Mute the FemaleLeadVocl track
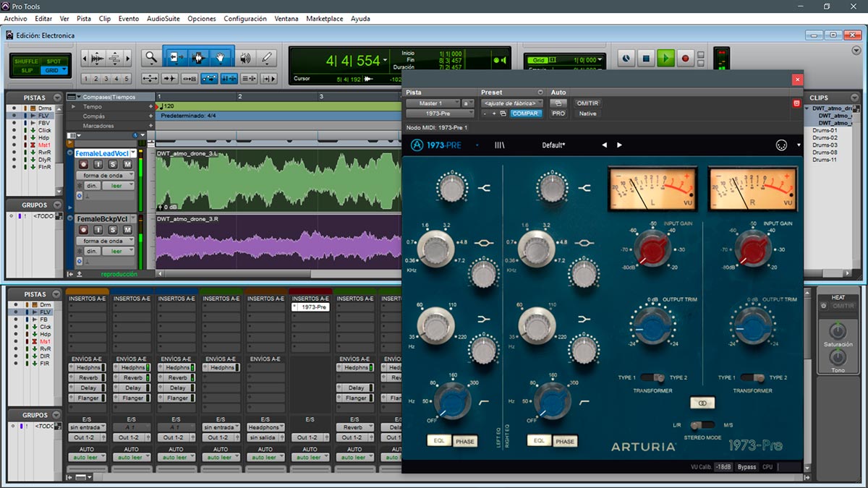 coord(127,165)
